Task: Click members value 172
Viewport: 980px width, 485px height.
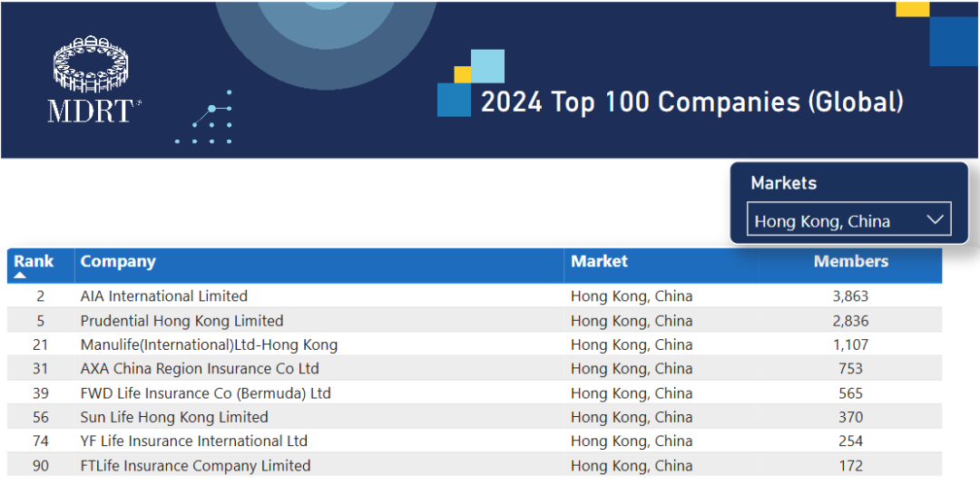Action: 850,466
